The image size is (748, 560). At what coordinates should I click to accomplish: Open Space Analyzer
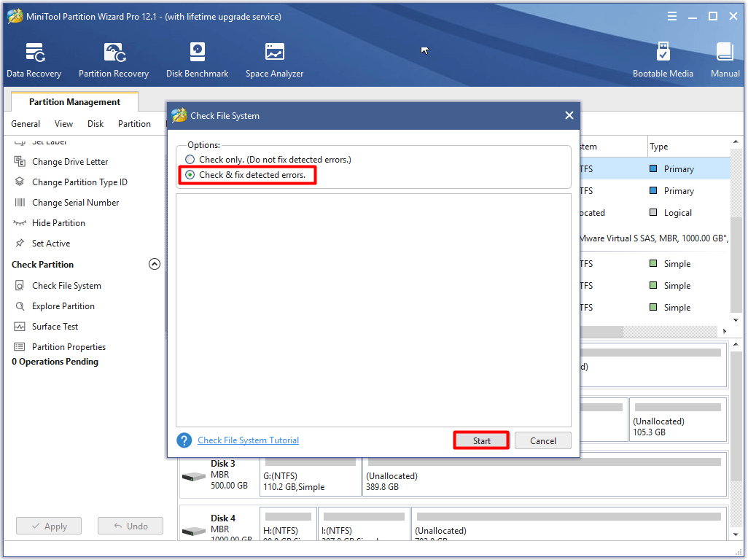[274, 60]
